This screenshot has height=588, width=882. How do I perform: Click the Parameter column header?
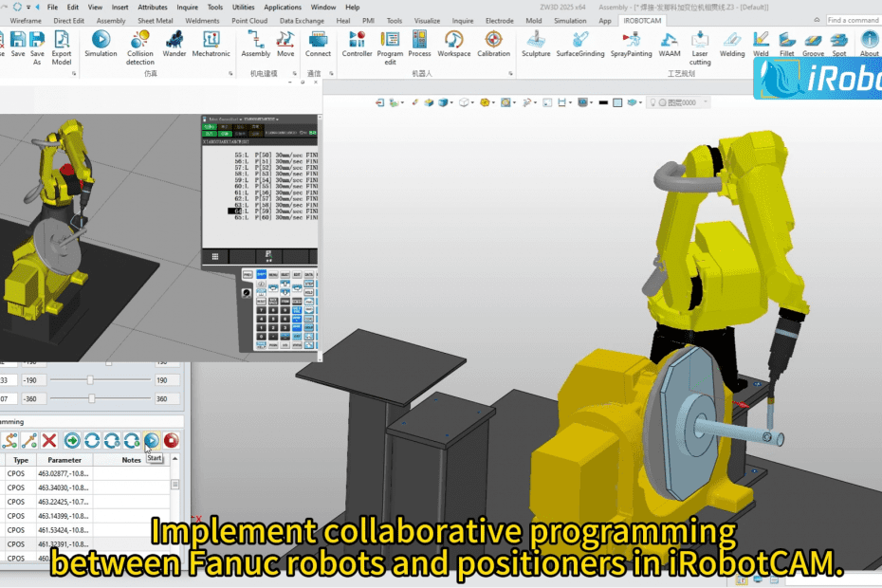[64, 460]
